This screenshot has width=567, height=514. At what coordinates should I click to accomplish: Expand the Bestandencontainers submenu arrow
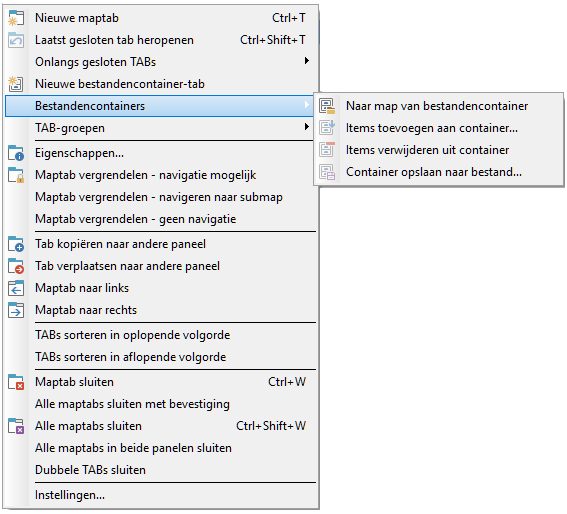pos(307,105)
